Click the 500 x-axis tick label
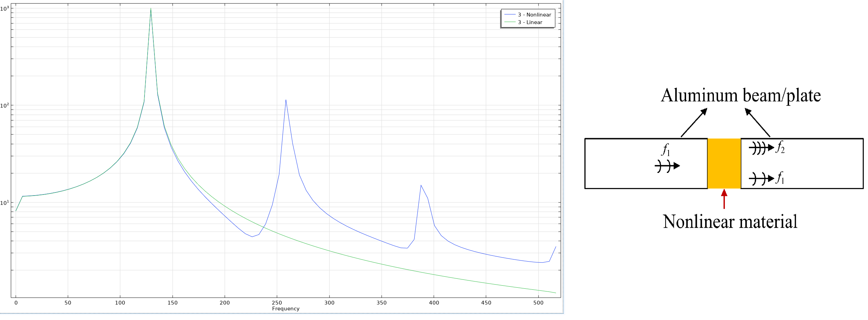This screenshot has height=320, width=868. click(x=538, y=303)
